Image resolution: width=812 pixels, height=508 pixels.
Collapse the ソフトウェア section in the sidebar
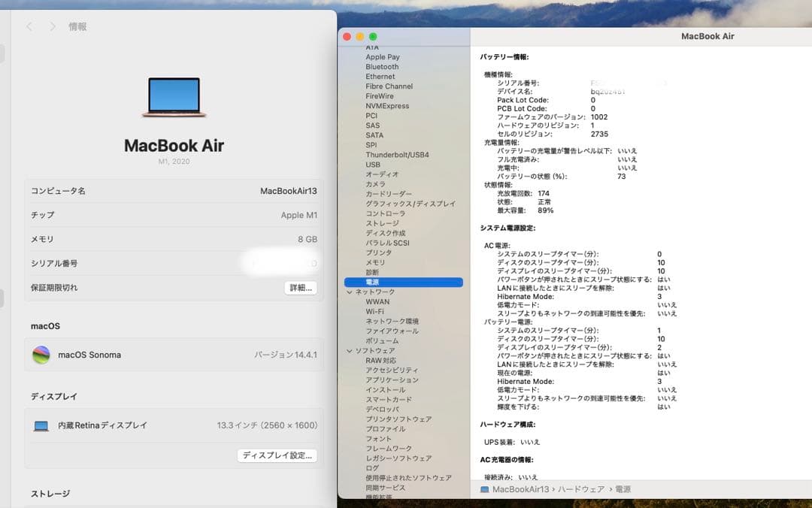click(x=350, y=351)
